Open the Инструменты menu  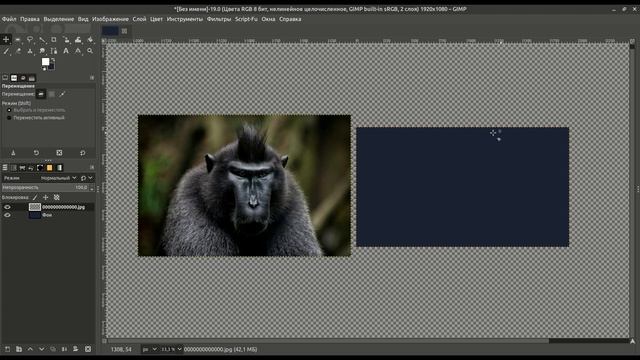(x=184, y=19)
